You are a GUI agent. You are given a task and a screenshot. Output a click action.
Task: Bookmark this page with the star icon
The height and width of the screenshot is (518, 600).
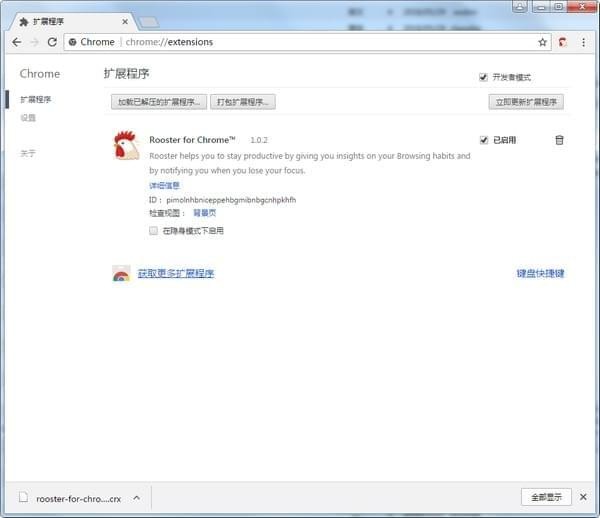[x=542, y=42]
